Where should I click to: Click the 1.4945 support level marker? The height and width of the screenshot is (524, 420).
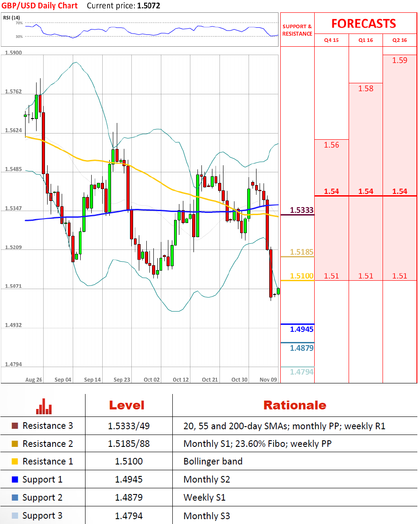pyautogui.click(x=301, y=329)
